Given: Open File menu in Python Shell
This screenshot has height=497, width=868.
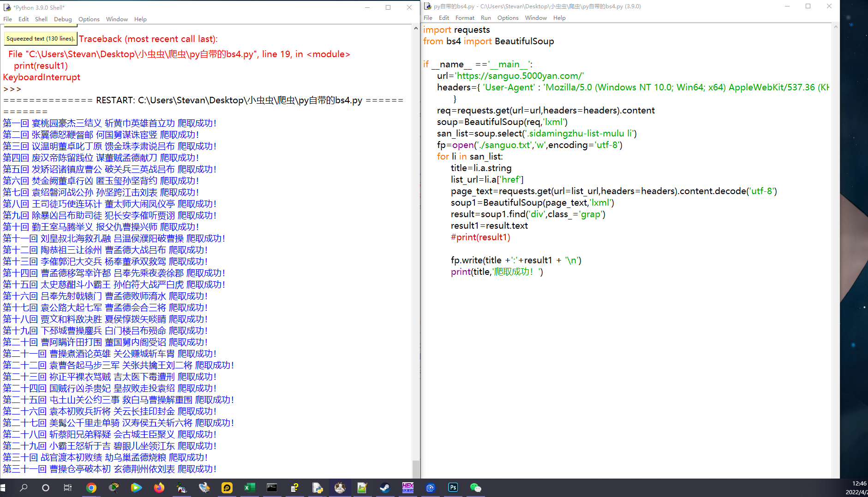Looking at the screenshot, I should [x=8, y=19].
